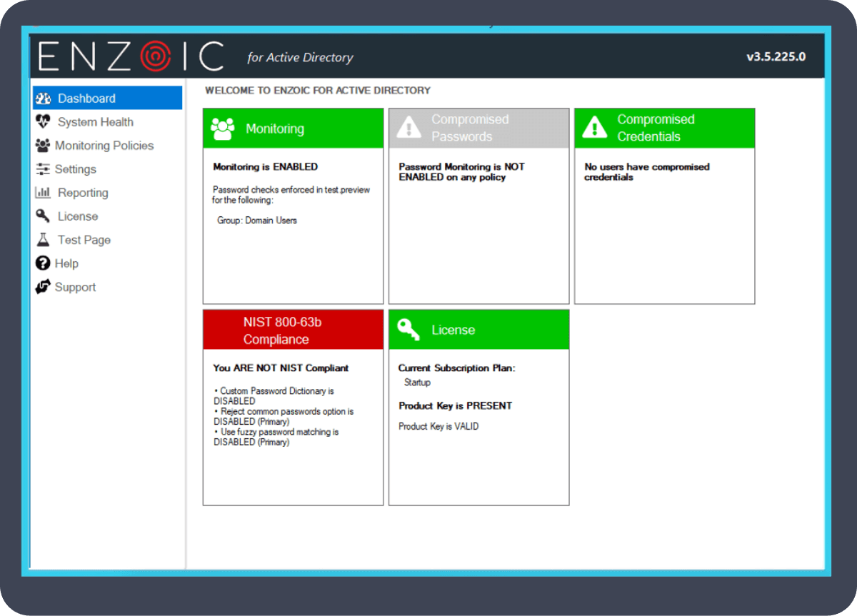Click warning icon on Compromised Passwords tile
This screenshot has height=616, width=857.
pyautogui.click(x=409, y=128)
